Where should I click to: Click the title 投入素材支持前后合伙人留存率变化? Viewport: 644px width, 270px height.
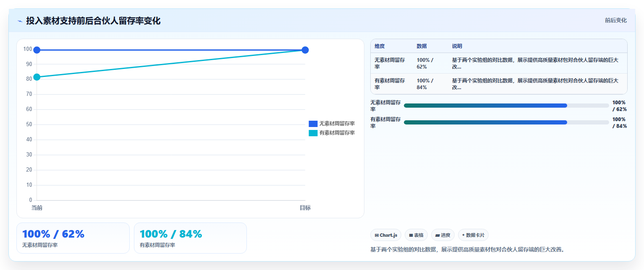(x=93, y=21)
